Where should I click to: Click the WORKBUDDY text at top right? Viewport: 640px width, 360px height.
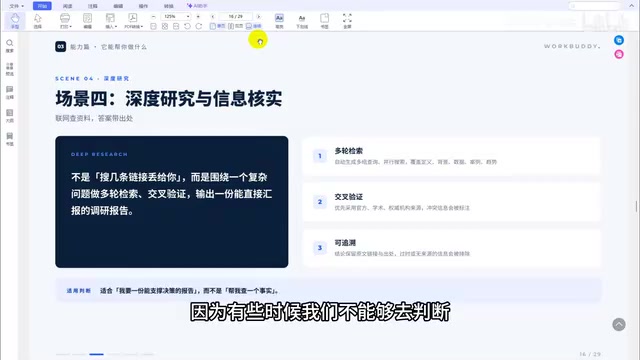tap(572, 46)
